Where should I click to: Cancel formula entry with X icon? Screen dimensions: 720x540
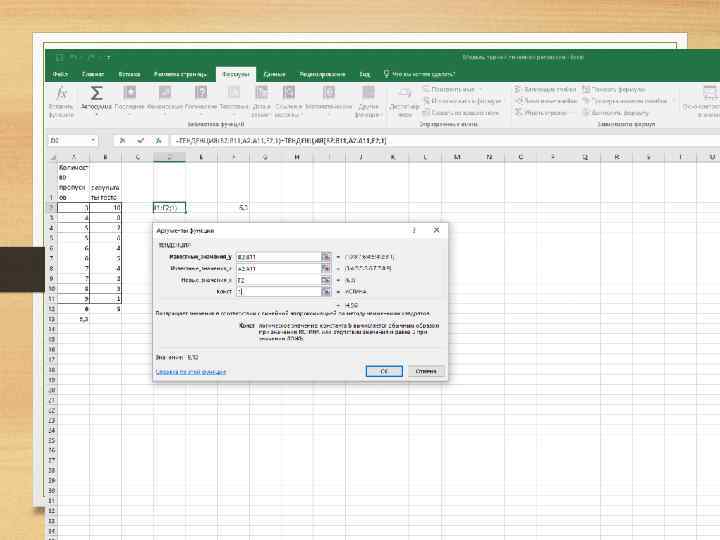click(122, 141)
